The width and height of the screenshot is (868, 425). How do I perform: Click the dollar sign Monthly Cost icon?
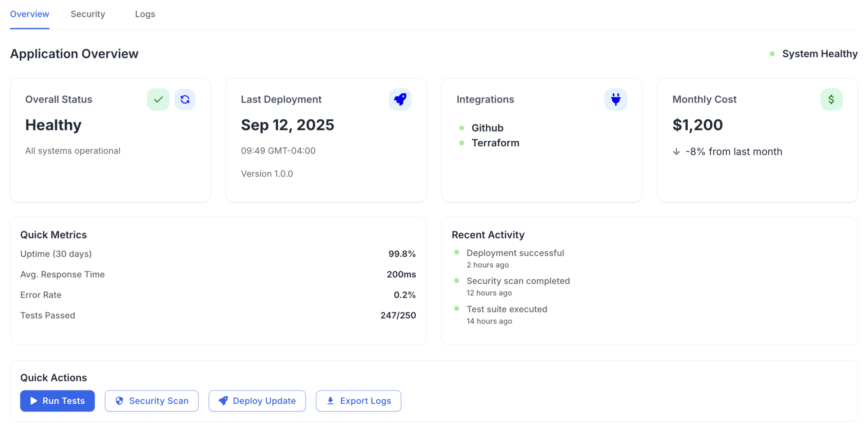831,99
